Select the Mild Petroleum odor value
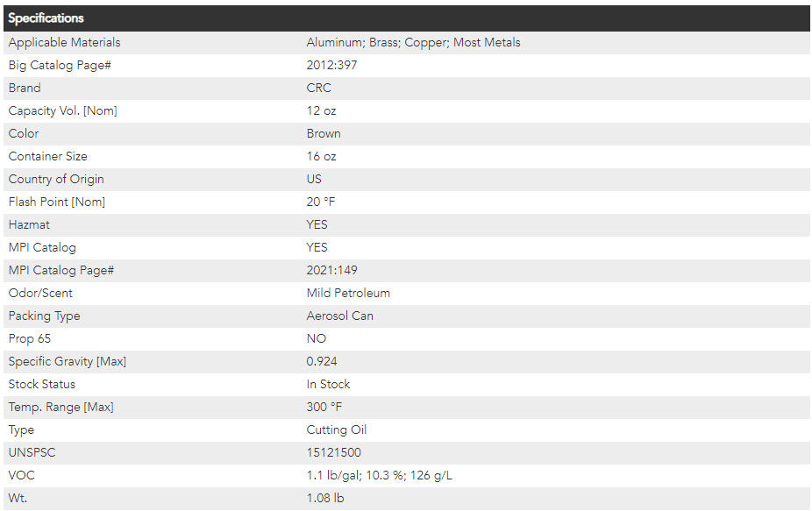812x511 pixels. [348, 293]
